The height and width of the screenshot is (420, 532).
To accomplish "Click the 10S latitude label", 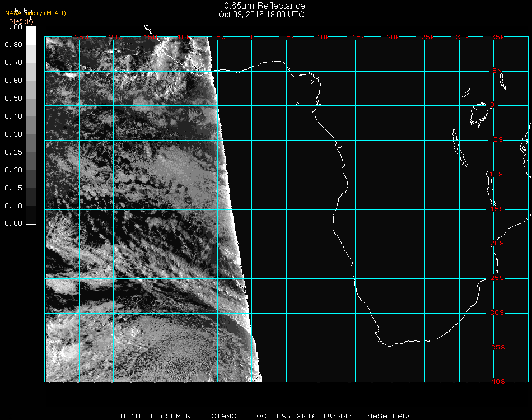I will [x=496, y=174].
